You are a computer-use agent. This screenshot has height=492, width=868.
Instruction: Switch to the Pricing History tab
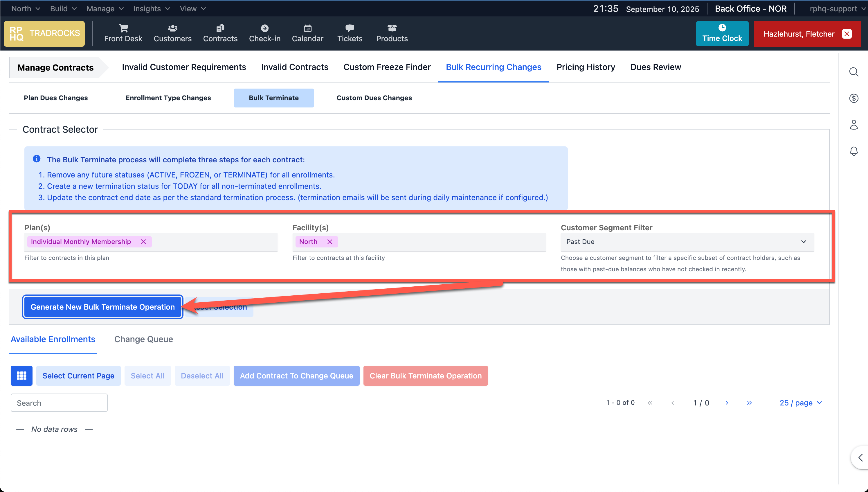[x=586, y=67]
